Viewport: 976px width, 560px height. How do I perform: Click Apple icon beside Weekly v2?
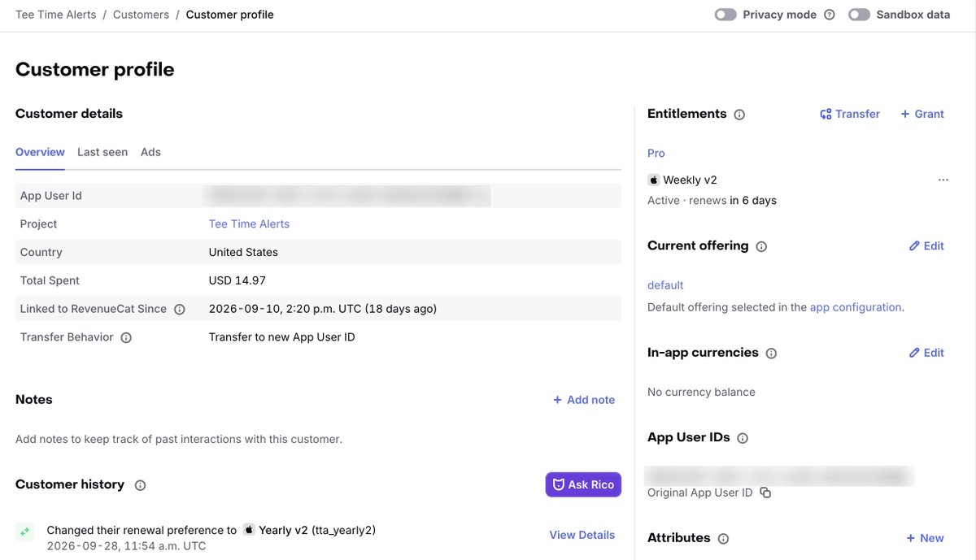tap(653, 180)
